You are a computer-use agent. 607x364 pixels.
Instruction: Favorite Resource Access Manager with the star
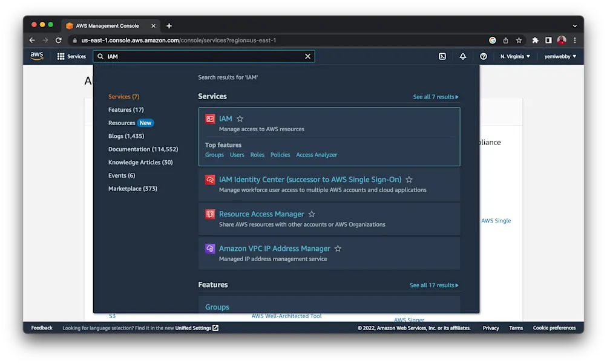coord(312,213)
